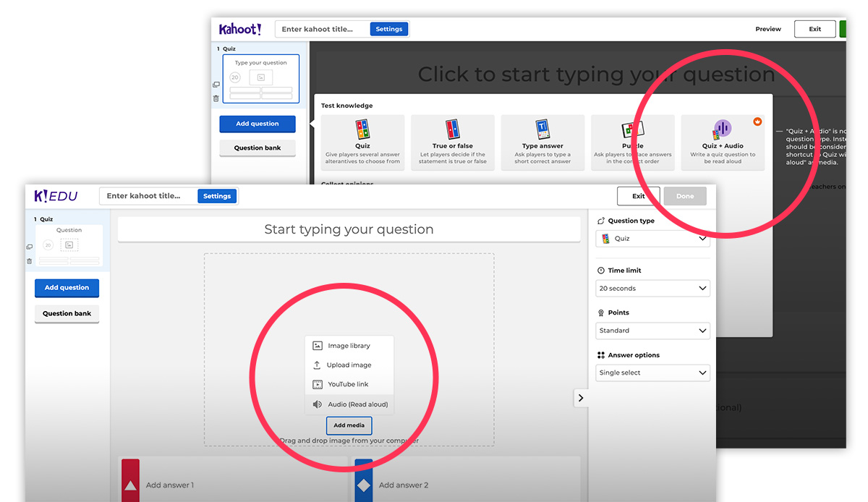Delete question trash icon in back window
868x502 pixels.
(216, 98)
